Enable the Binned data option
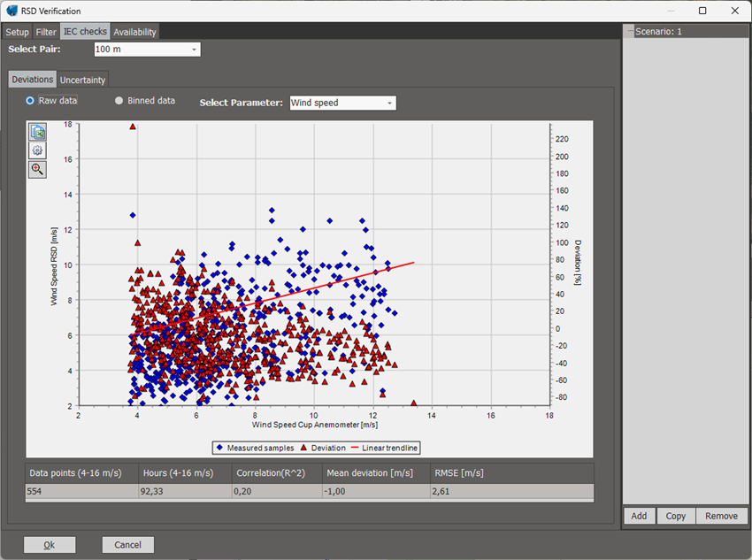This screenshot has width=752, height=560. tap(119, 100)
